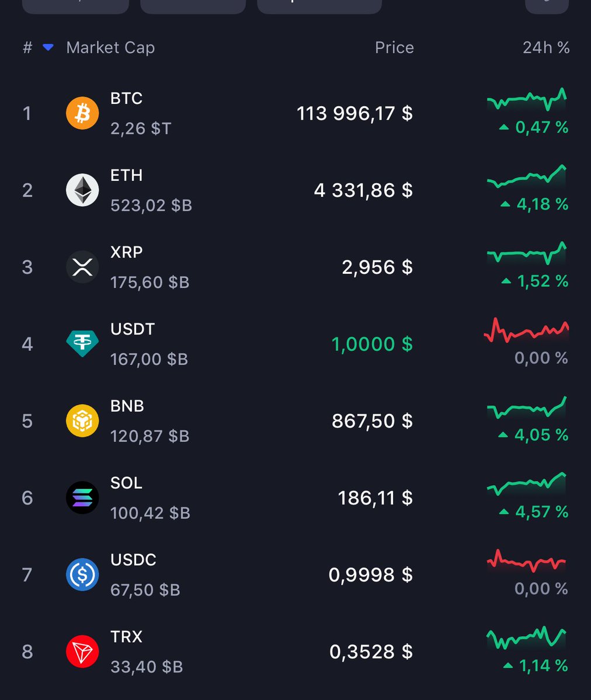View the USDT red sparkline chart
The height and width of the screenshot is (700, 591).
tap(526, 330)
